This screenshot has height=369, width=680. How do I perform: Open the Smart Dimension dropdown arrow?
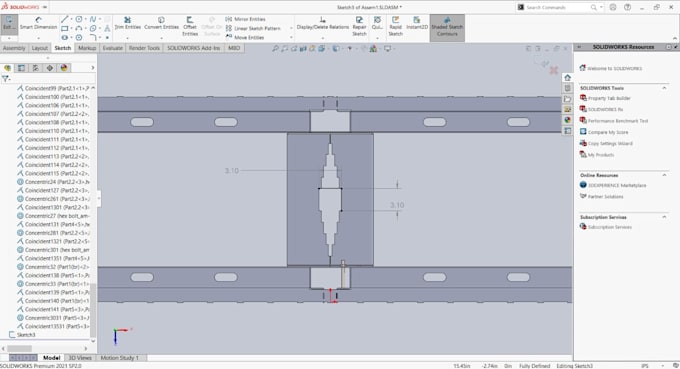[x=38, y=38]
